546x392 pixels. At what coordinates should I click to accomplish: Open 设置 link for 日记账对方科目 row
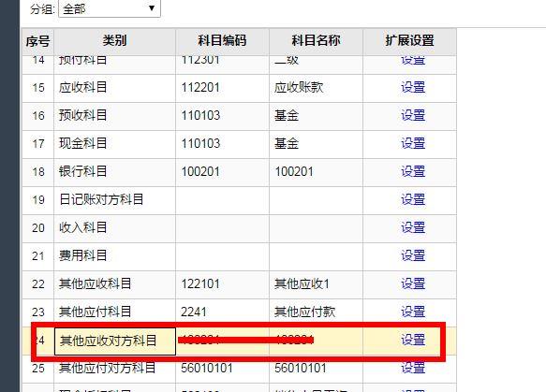[413, 200]
